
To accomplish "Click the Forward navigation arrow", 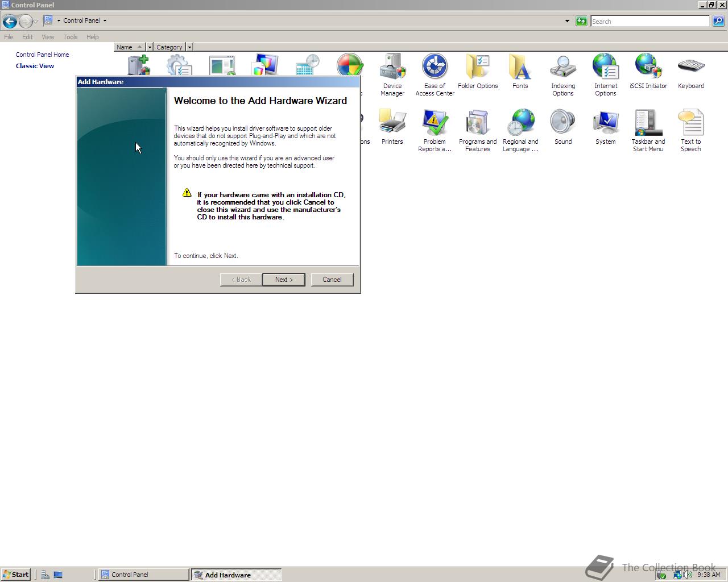I will pos(25,22).
